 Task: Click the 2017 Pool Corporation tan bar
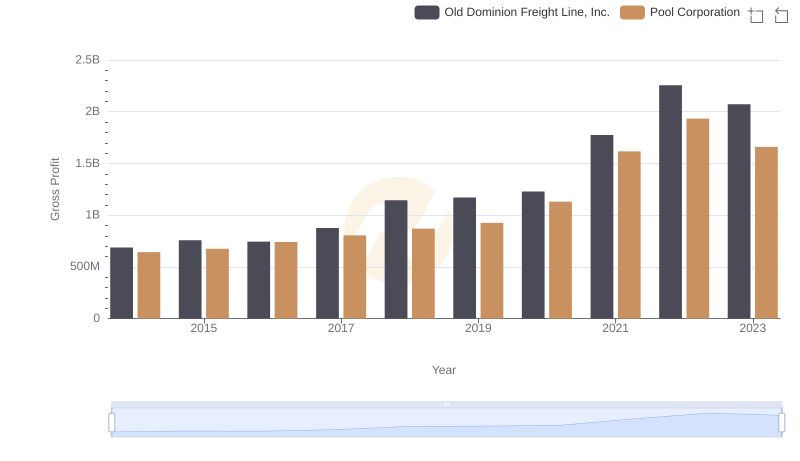click(355, 277)
